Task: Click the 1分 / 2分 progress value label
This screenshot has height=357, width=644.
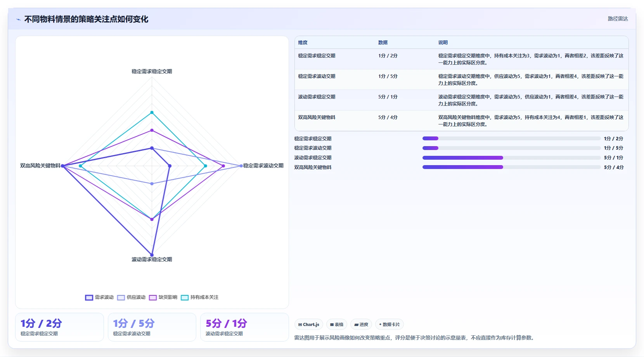Action: click(x=614, y=139)
